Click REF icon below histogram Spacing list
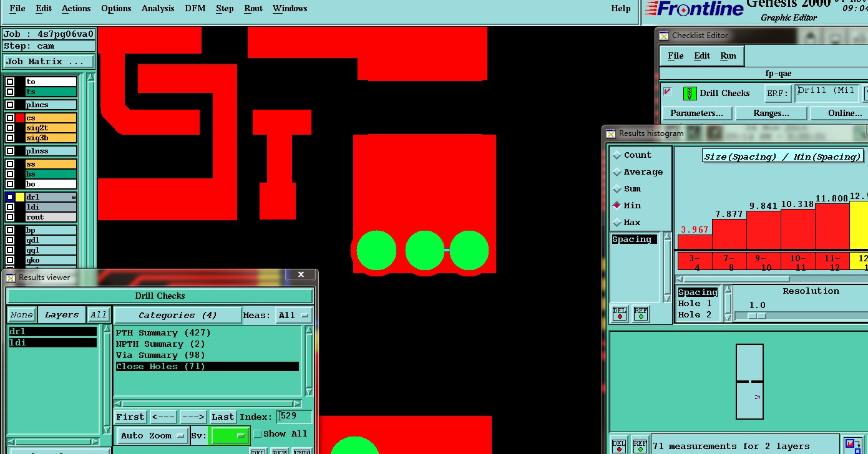Image resolution: width=868 pixels, height=454 pixels. tap(640, 314)
